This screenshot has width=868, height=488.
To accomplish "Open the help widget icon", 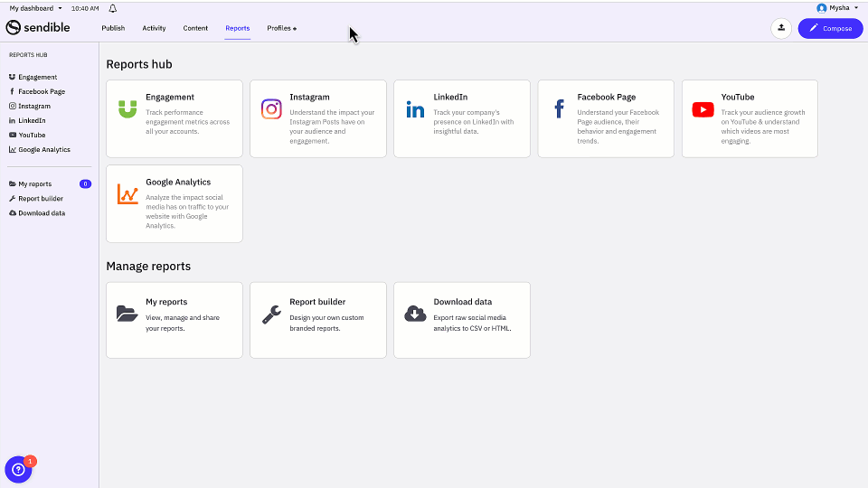I will (18, 469).
